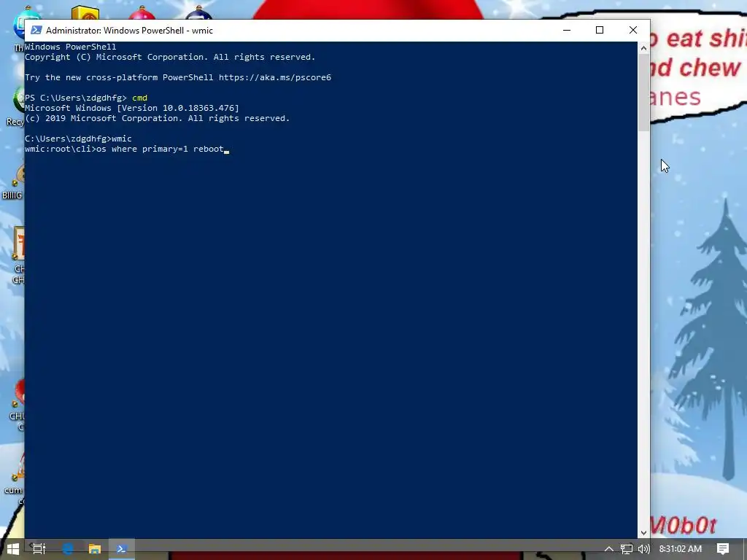Close the Administrator PowerShell window
The height and width of the screenshot is (560, 747).
point(633,30)
